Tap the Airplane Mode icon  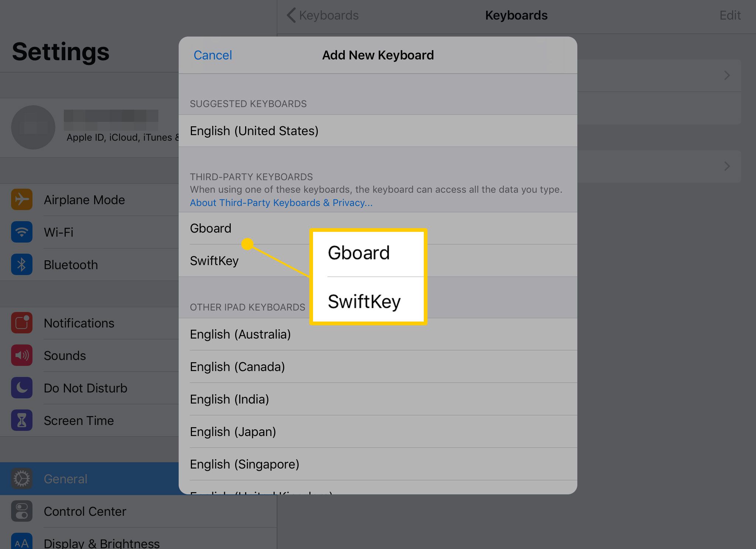click(x=22, y=199)
